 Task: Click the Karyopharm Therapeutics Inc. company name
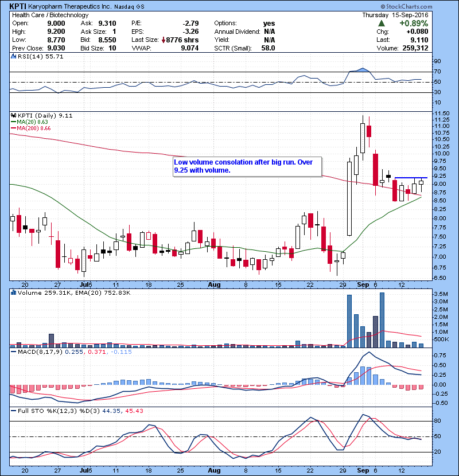click(x=70, y=6)
